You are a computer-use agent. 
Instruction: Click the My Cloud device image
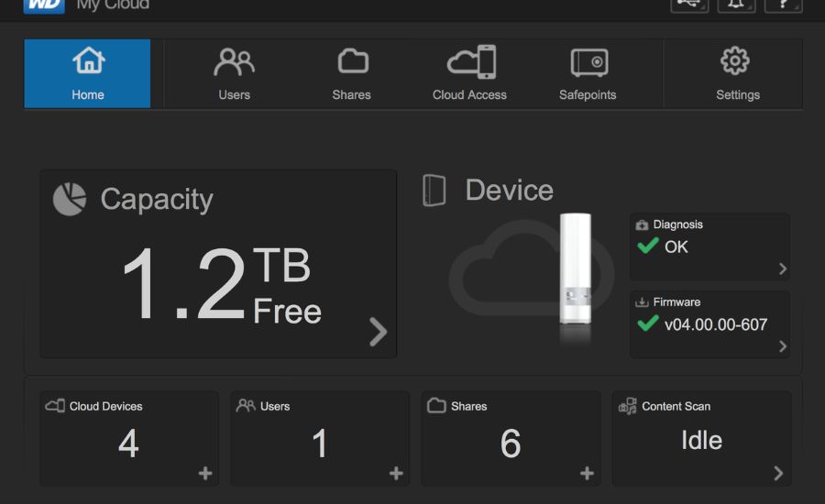pyautogui.click(x=575, y=268)
